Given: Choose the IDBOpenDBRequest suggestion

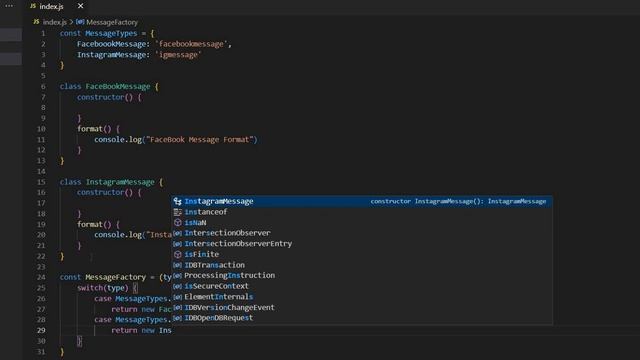Looking at the screenshot, I should 362,318.
